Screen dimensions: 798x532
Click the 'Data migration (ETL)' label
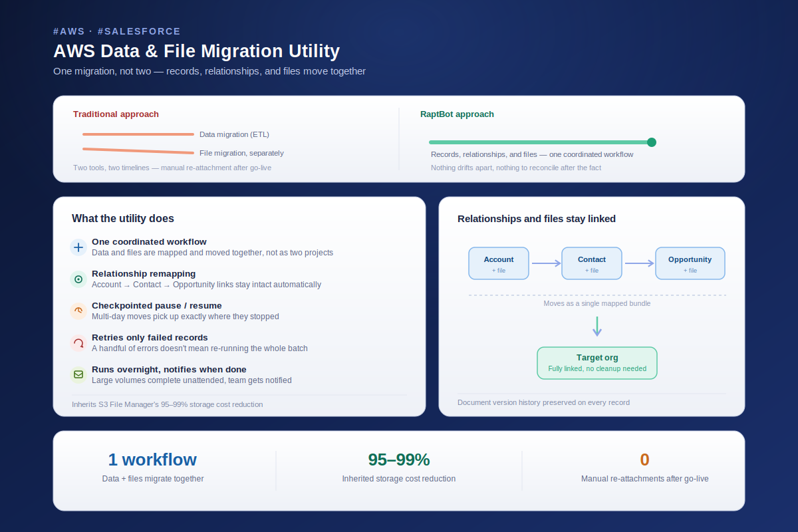pyautogui.click(x=234, y=134)
